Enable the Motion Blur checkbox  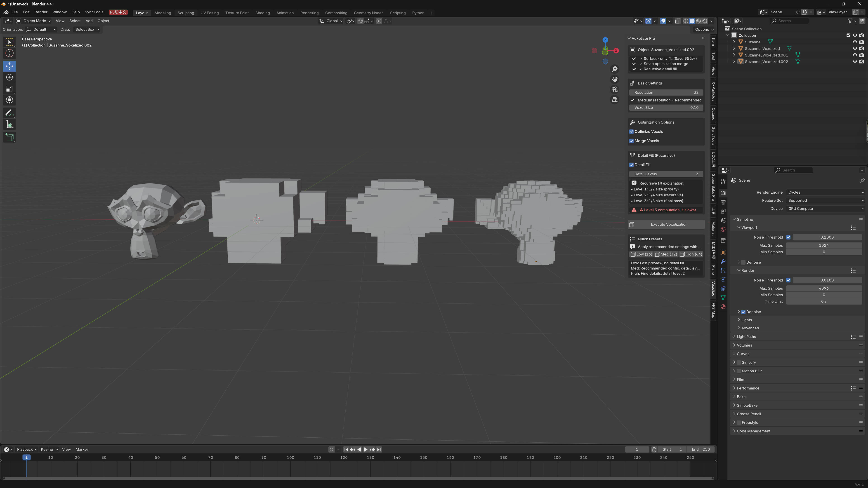739,371
